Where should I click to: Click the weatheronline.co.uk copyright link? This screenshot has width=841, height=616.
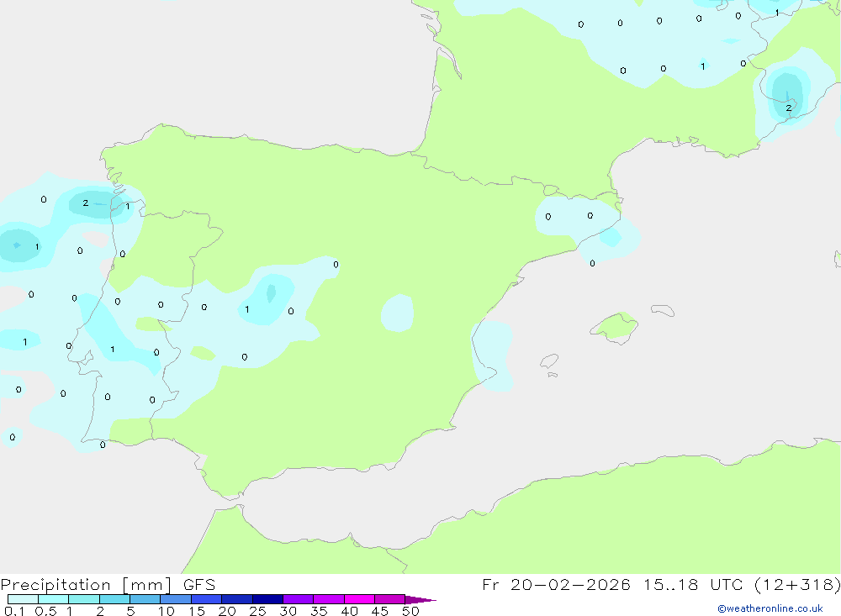point(770,608)
